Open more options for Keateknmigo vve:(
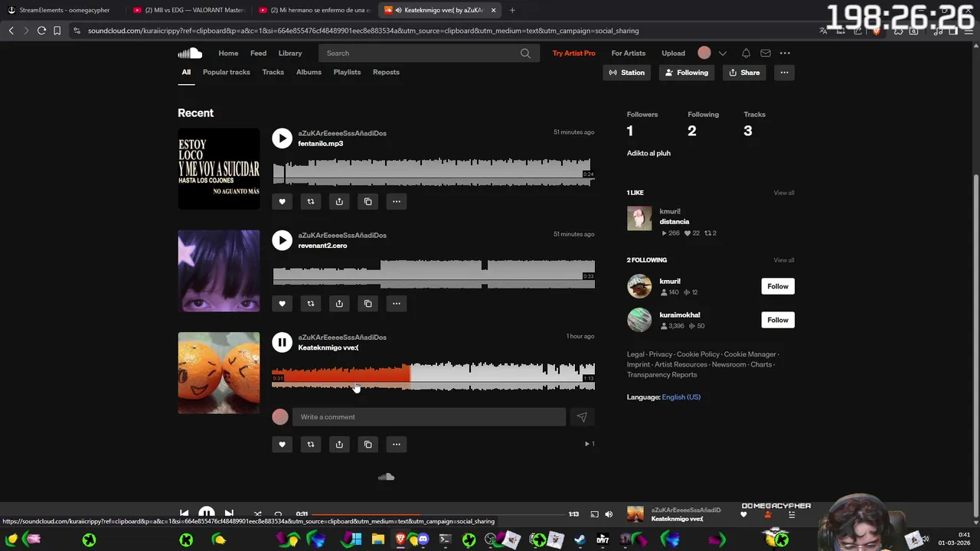980x551 pixels. [x=397, y=444]
